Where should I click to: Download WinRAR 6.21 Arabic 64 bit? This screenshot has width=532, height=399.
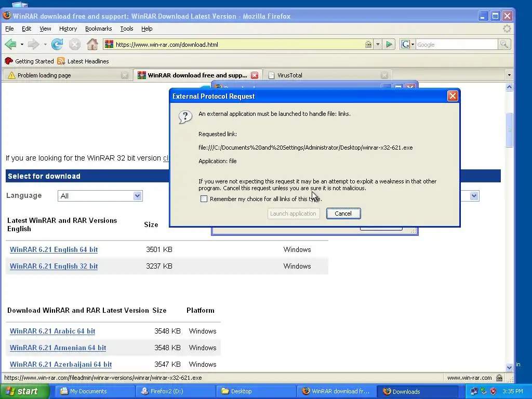(x=52, y=331)
